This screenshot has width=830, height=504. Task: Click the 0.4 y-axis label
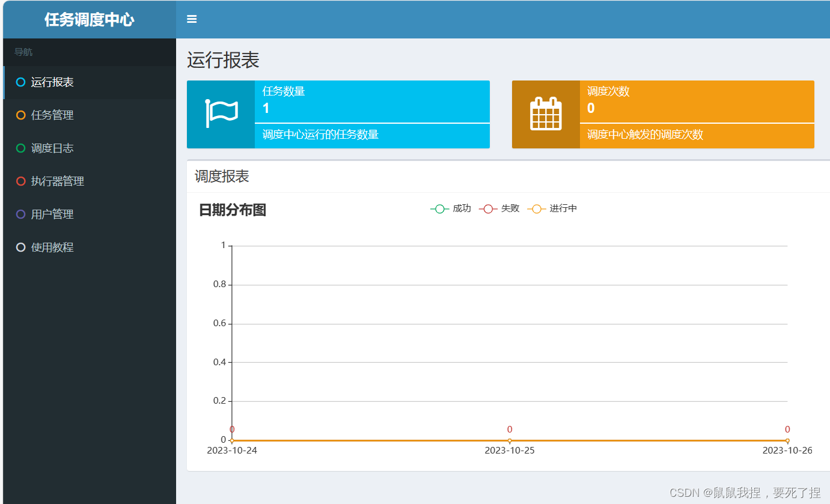(x=219, y=362)
